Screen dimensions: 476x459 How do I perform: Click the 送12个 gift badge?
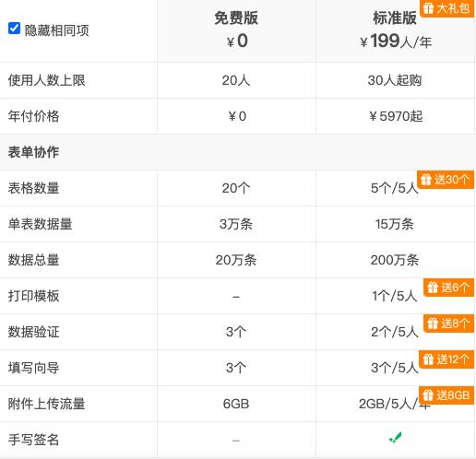[446, 359]
